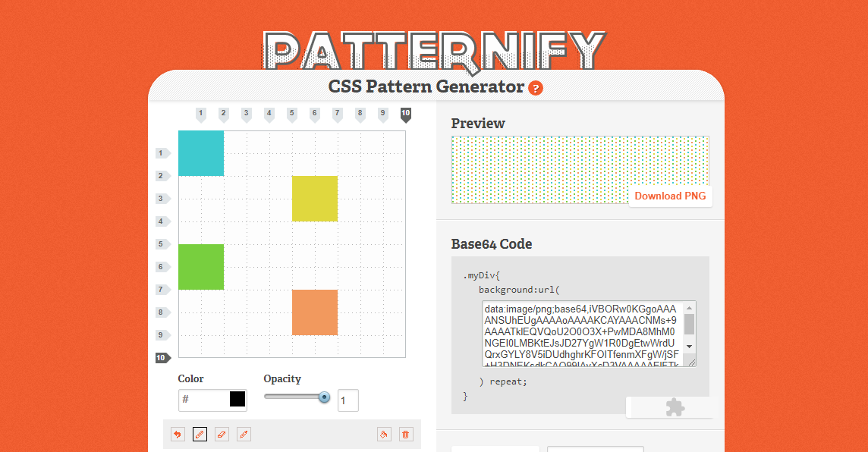Click row marker 5 left of the grid

click(x=162, y=244)
